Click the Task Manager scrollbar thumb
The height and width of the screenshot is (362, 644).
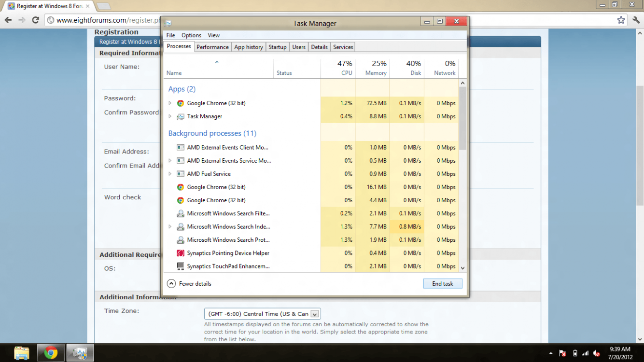point(462,118)
